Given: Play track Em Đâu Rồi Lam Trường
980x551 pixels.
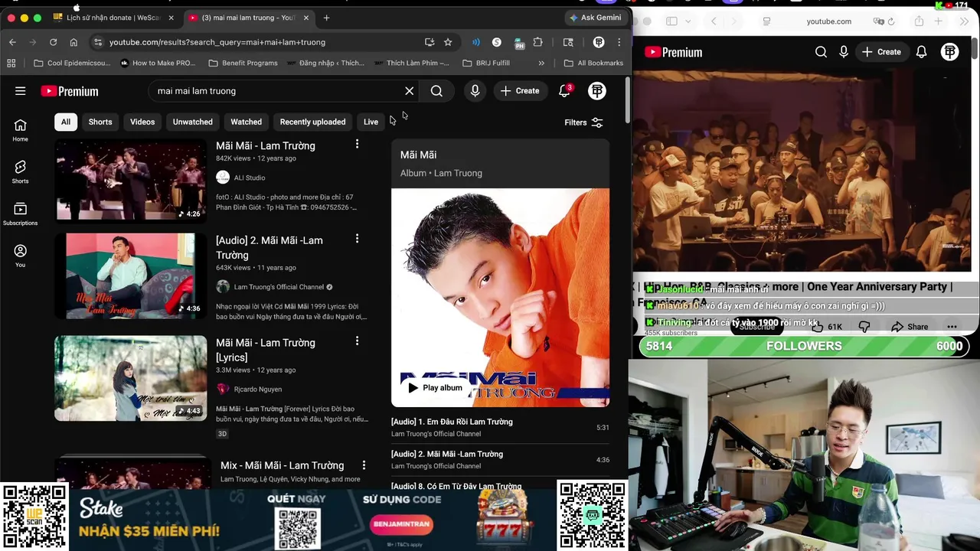Looking at the screenshot, I should point(500,427).
